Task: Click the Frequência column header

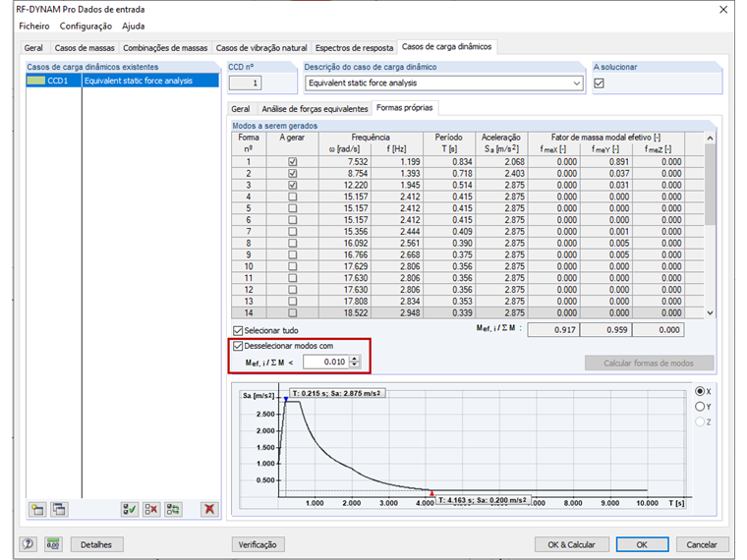Action: point(371,138)
